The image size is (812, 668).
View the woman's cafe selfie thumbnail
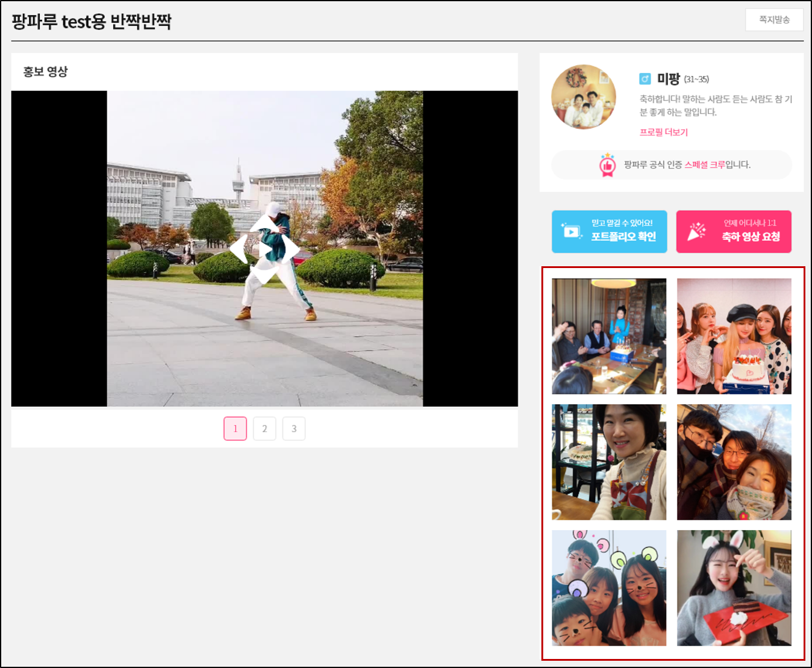click(609, 462)
